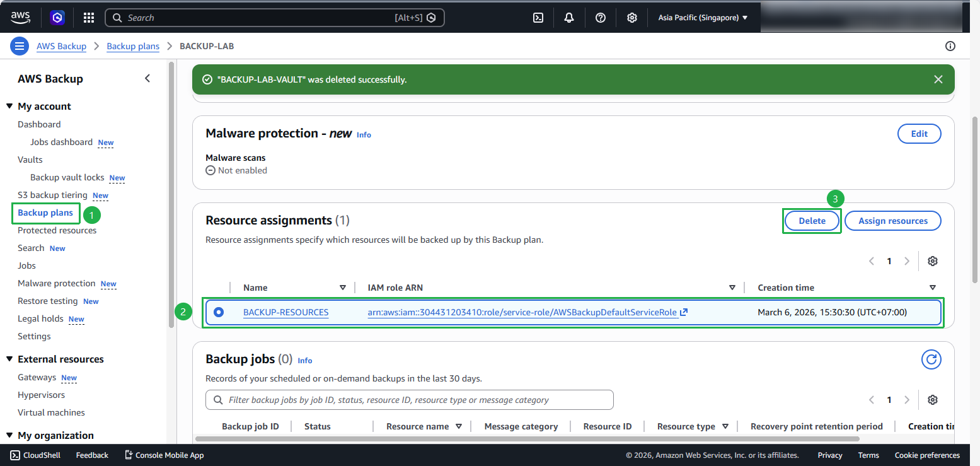Click the Backup jobs horizontal scrollbar
This screenshot has height=466, width=980.
tap(527, 438)
